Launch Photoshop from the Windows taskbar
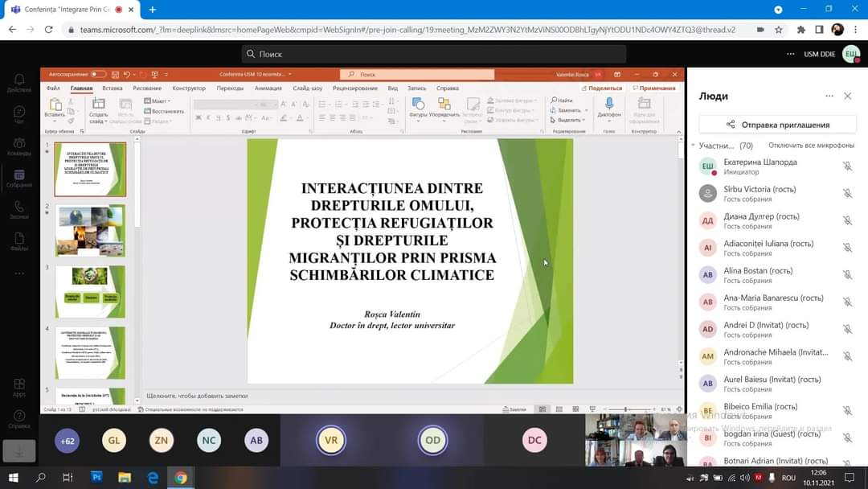The height and width of the screenshot is (489, 868). pos(96,478)
